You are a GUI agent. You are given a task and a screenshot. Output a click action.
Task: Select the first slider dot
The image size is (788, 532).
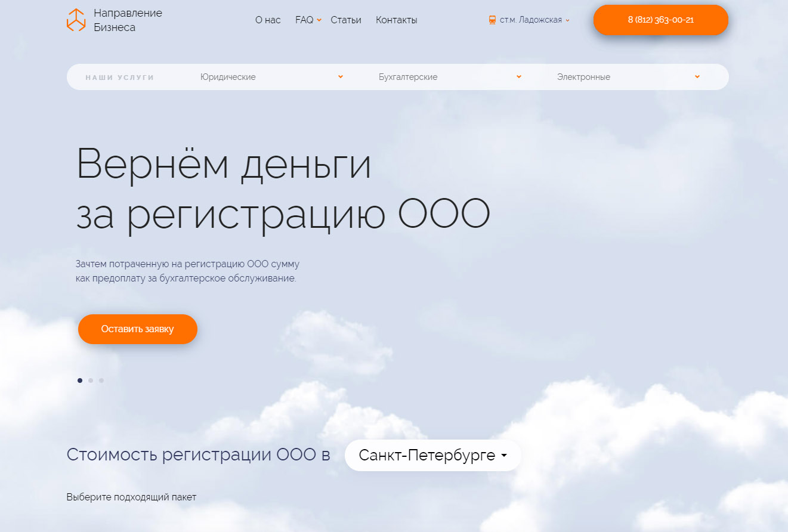[x=80, y=381]
